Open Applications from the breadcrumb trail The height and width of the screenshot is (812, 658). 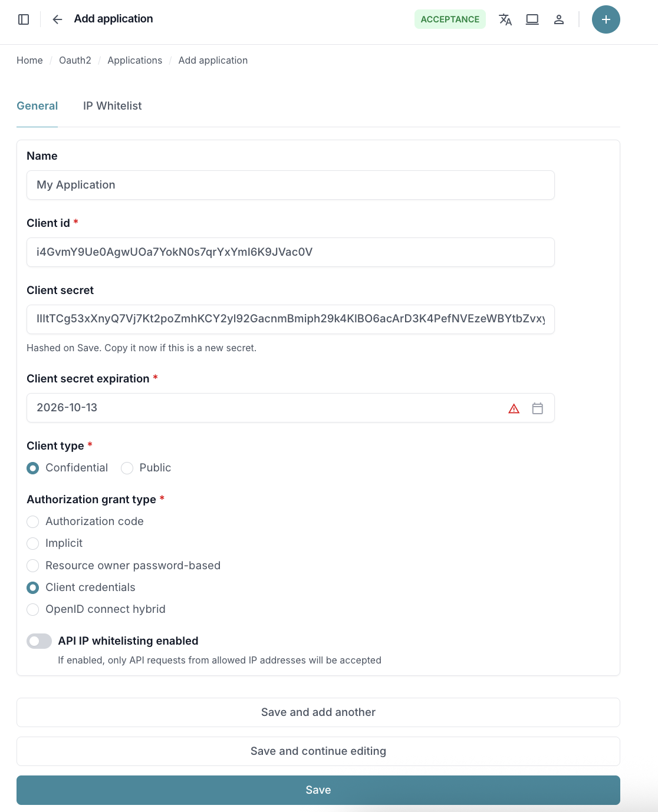pyautogui.click(x=134, y=60)
